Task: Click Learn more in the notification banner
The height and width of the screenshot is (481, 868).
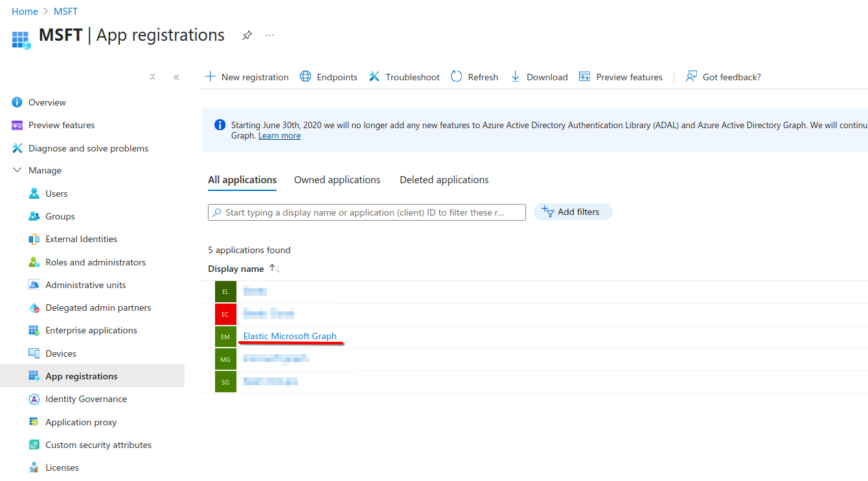Action: point(279,135)
